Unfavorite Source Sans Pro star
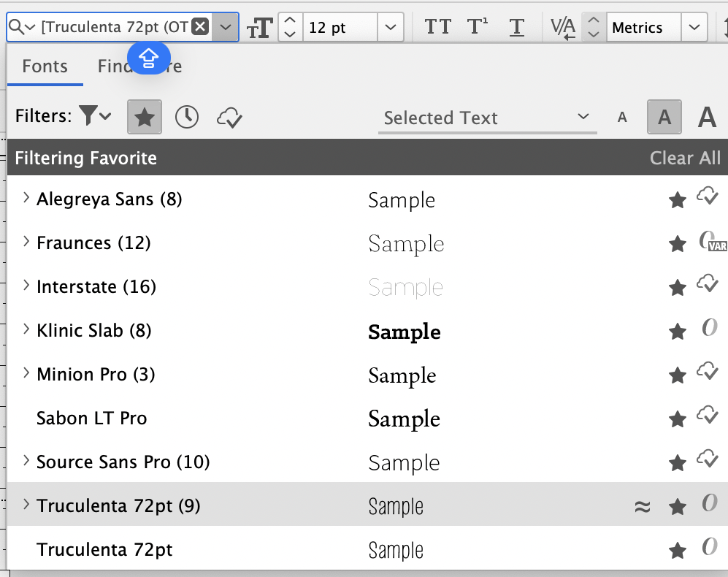 coord(678,463)
